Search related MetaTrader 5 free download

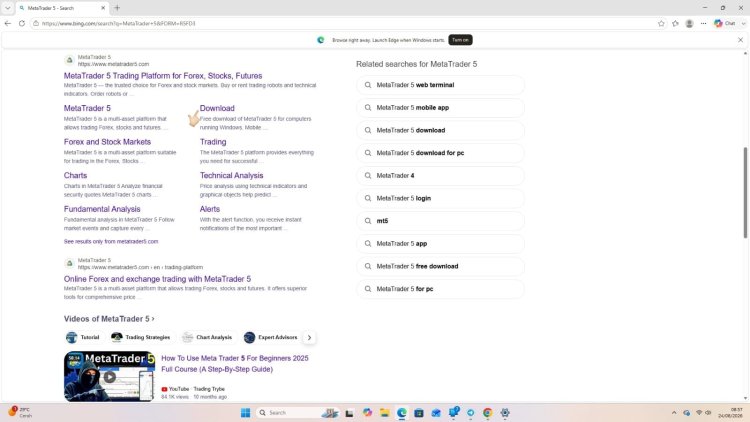click(440, 266)
